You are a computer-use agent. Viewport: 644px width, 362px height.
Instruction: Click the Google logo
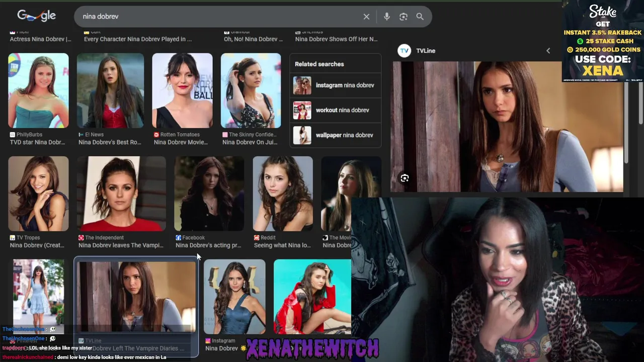(x=36, y=16)
